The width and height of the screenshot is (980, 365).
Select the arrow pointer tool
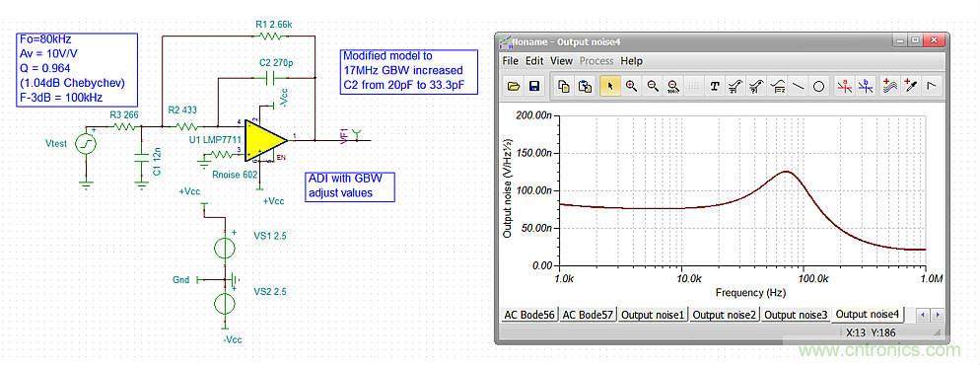[610, 87]
